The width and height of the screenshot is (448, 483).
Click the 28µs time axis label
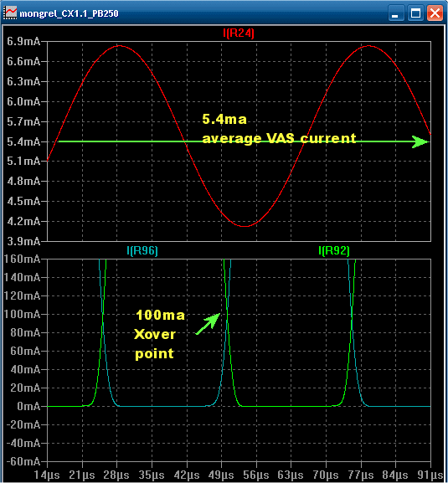[x=116, y=475]
